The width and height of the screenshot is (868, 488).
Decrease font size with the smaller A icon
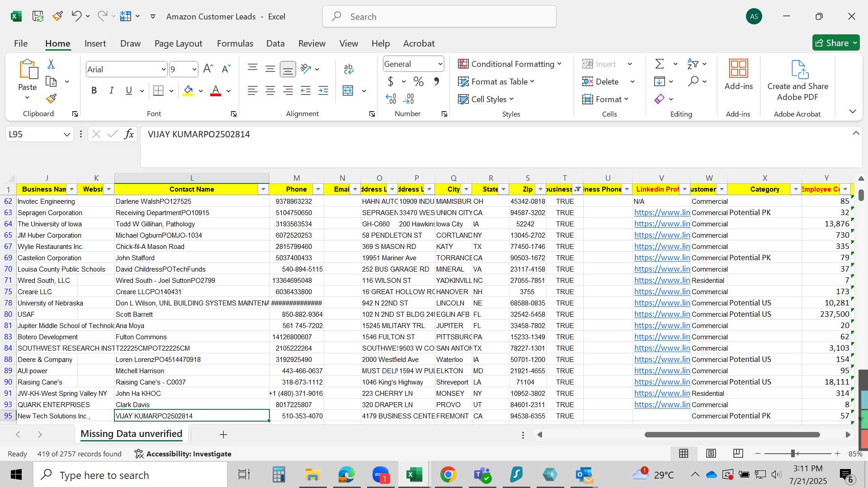click(226, 69)
